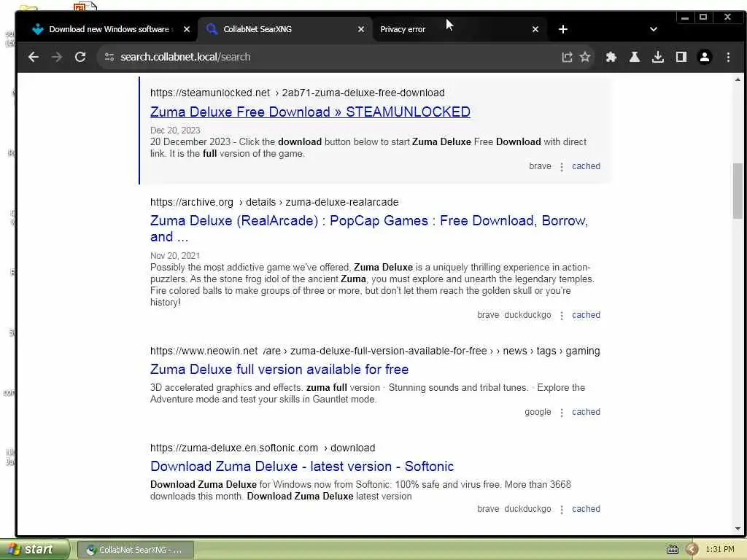Open the Windows Start menu
This screenshot has width=747, height=560.
click(34, 550)
